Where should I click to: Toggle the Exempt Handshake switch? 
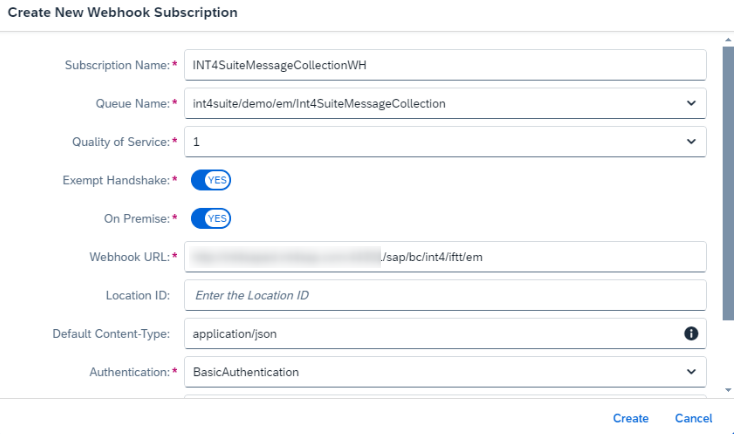pos(211,180)
